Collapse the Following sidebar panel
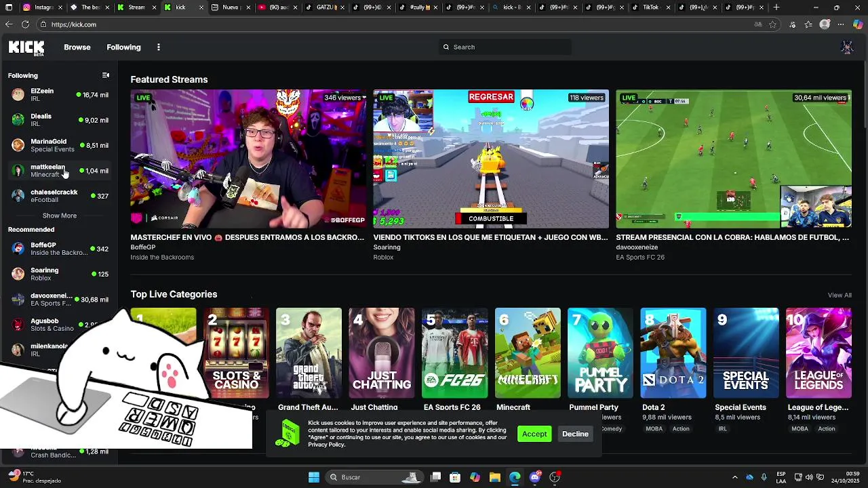 coord(106,75)
